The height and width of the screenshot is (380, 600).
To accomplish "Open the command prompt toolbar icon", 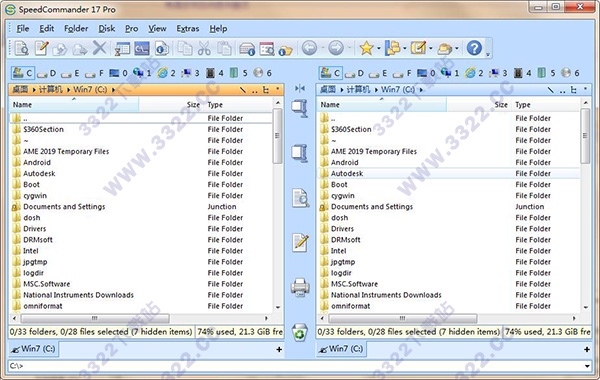I will [141, 49].
